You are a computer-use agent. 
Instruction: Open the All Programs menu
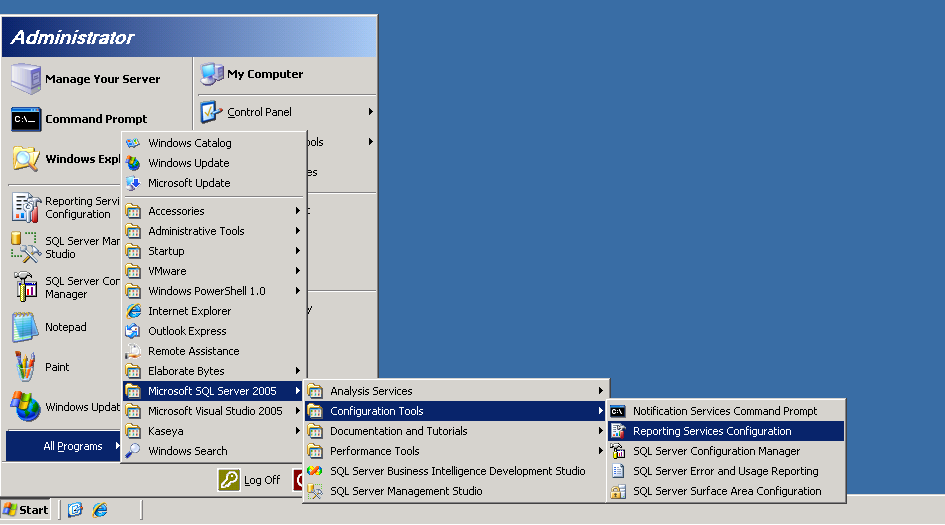click(64, 446)
